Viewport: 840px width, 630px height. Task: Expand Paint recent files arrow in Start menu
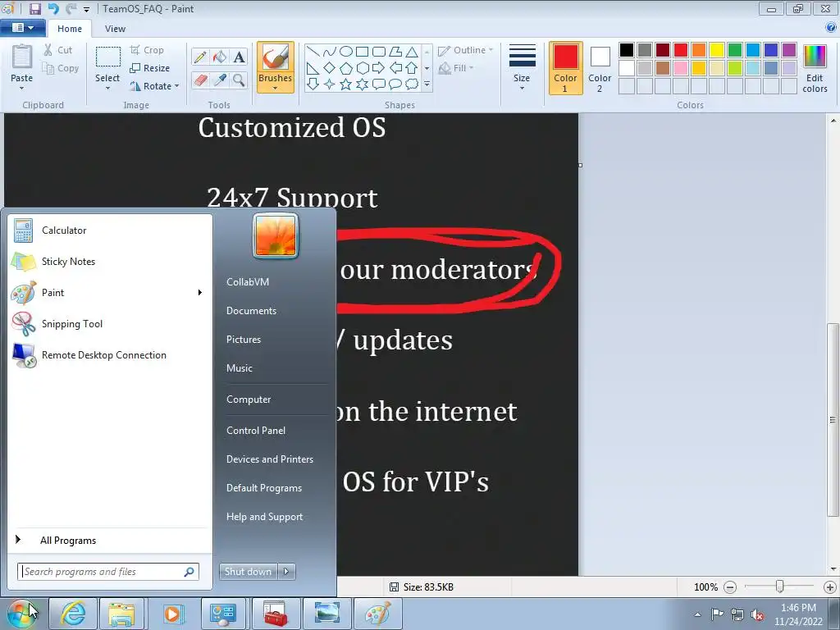(x=200, y=293)
